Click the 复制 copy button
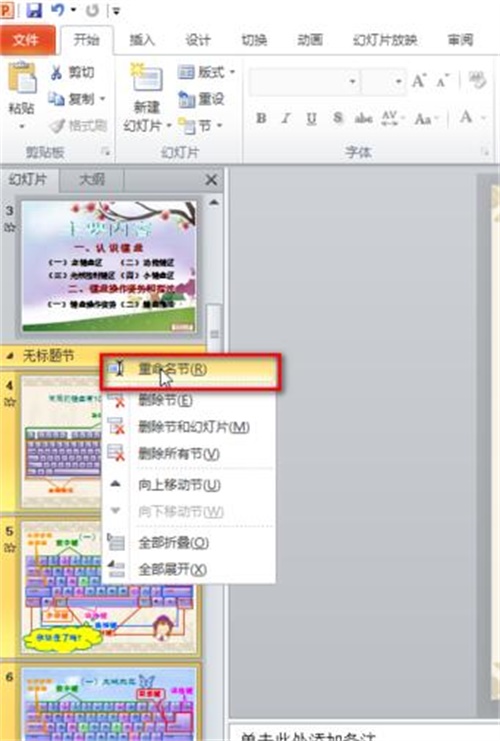 [71, 99]
